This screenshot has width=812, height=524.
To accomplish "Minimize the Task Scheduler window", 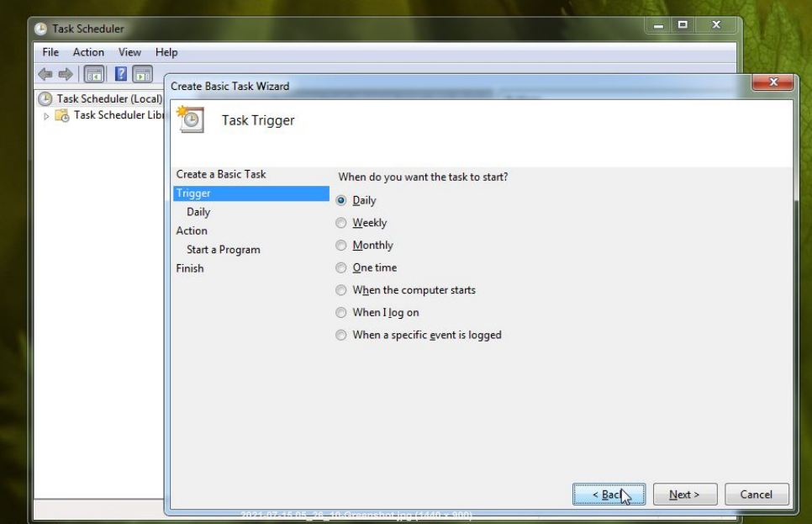I will [658, 25].
